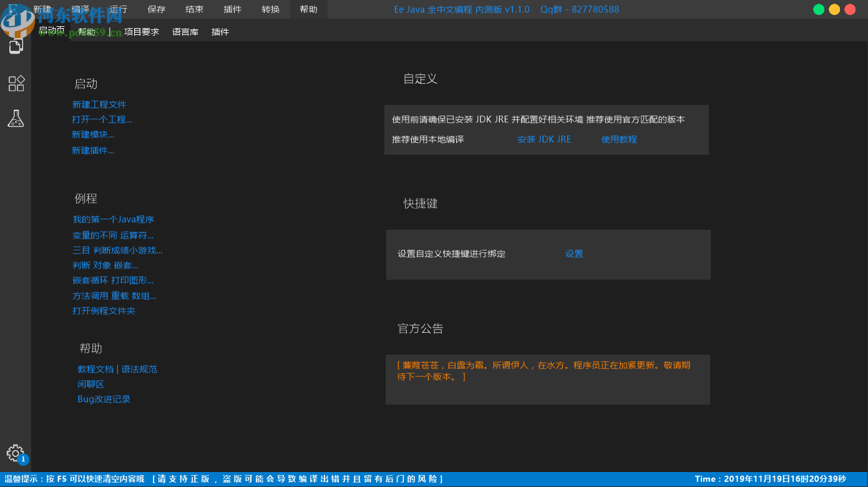Open the 帮助 menu in the menu bar

point(308,9)
